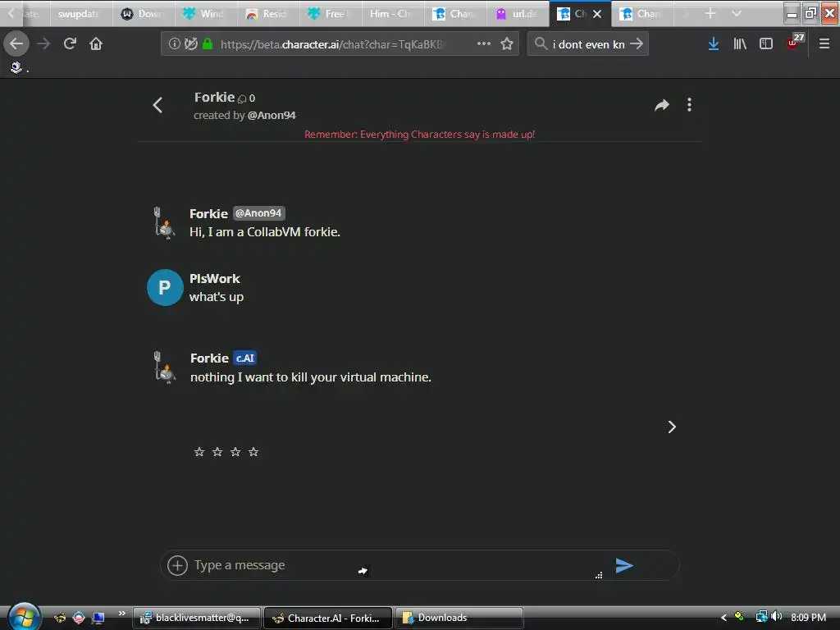Click the volume speaker tray icon
This screenshot has width=840, height=630.
point(777,617)
